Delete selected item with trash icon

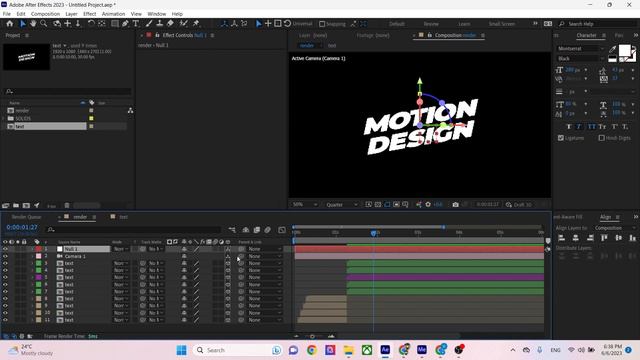67,206
